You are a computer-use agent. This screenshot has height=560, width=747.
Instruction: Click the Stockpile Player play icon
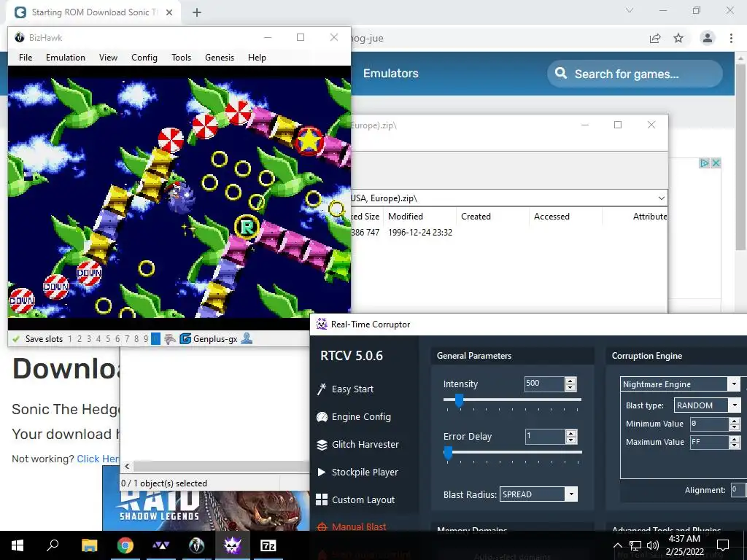pyautogui.click(x=322, y=472)
